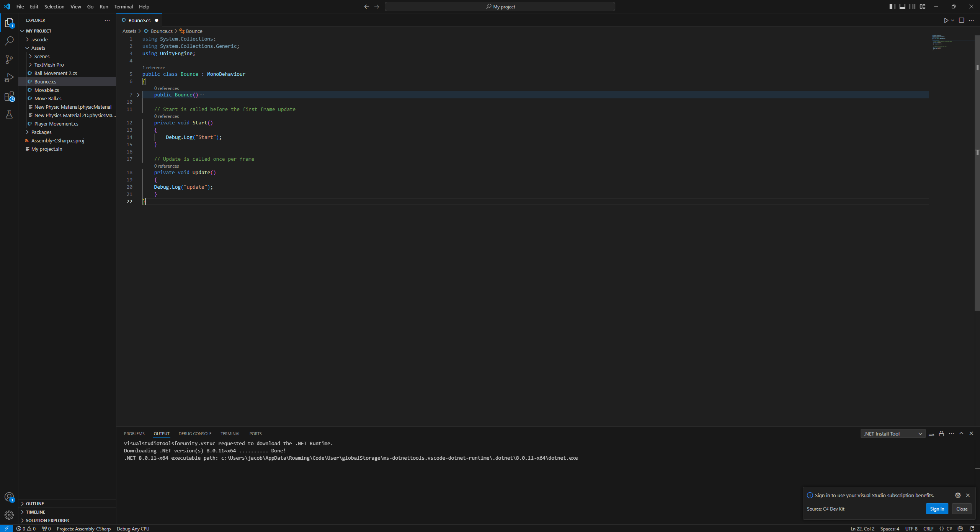Open the Manage gear icon

(x=9, y=515)
